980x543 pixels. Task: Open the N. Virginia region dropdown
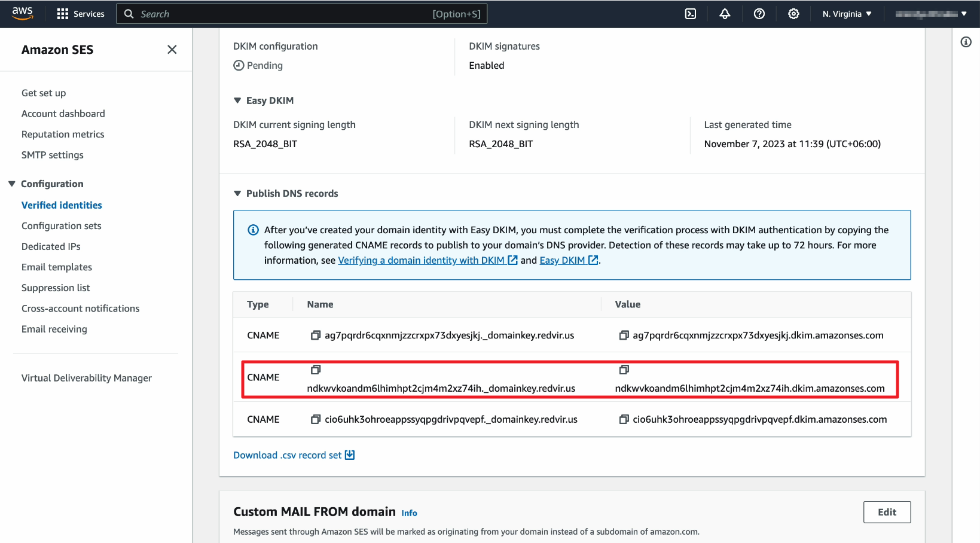[x=847, y=14]
